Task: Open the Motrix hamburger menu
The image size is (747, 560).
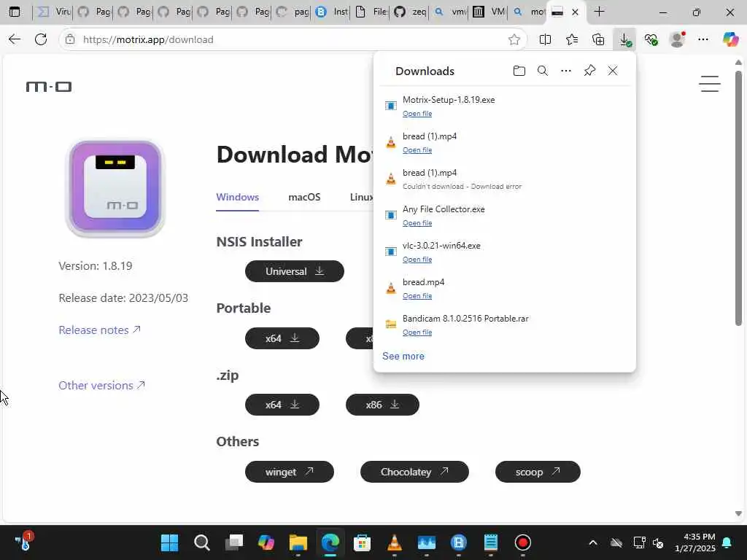Action: point(709,84)
